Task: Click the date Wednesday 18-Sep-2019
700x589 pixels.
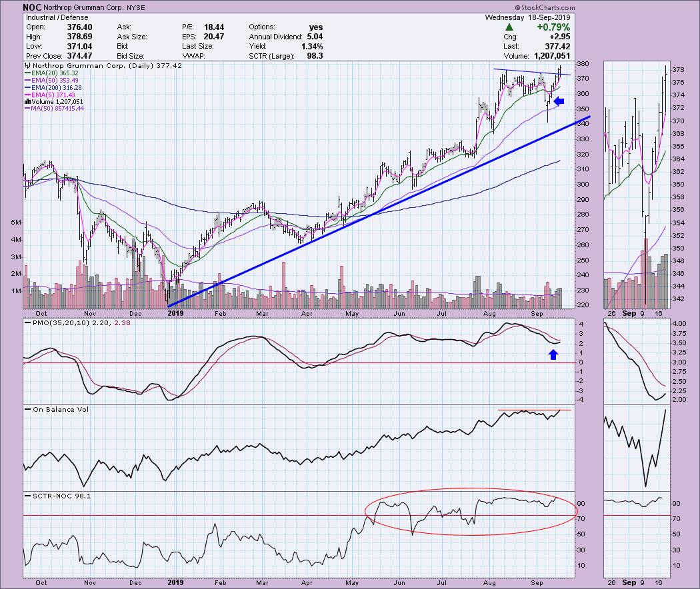Action: pyautogui.click(x=528, y=17)
